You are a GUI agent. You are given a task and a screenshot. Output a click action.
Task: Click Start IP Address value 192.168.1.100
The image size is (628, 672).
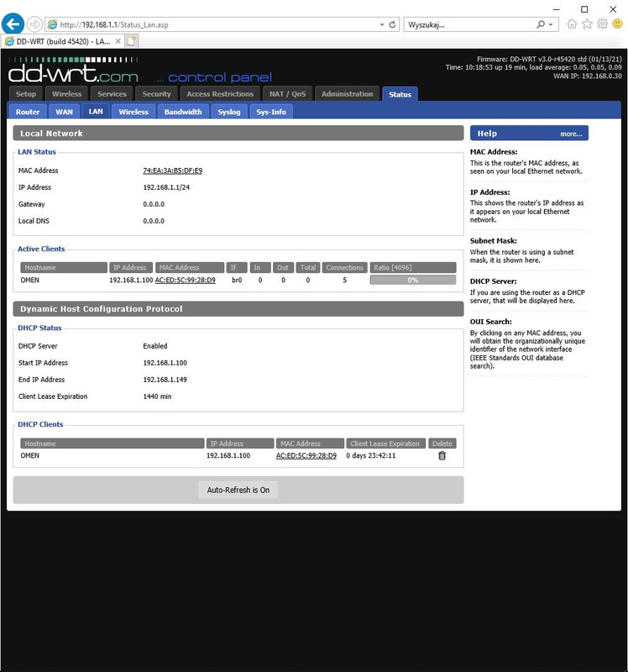click(165, 363)
